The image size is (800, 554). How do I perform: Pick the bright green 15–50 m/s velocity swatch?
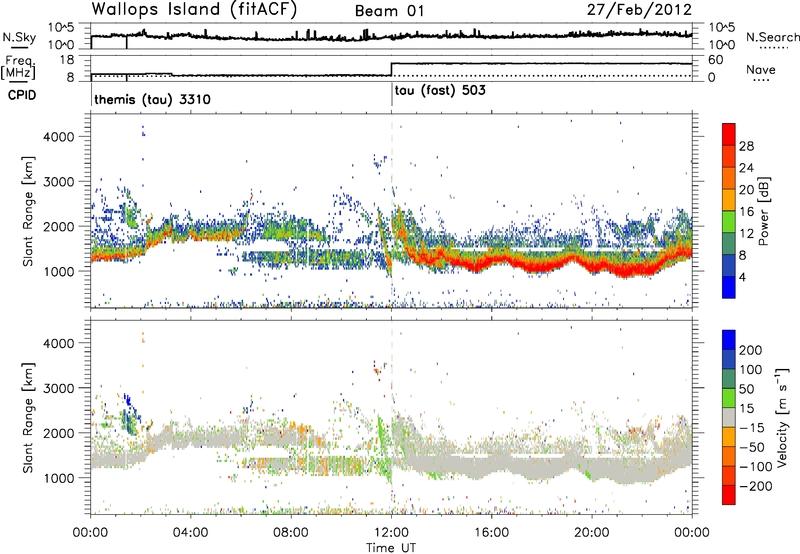(729, 398)
